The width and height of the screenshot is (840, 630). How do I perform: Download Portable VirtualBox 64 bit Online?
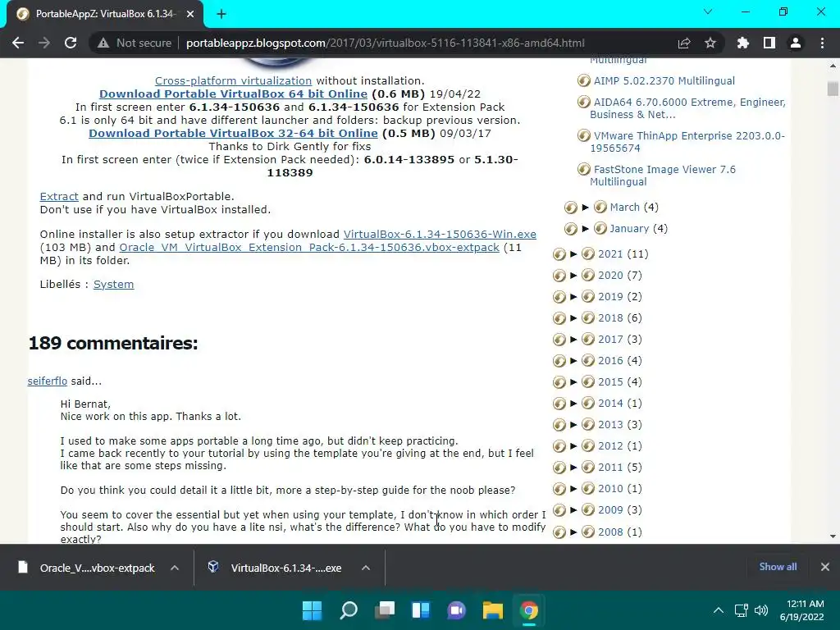coord(233,94)
